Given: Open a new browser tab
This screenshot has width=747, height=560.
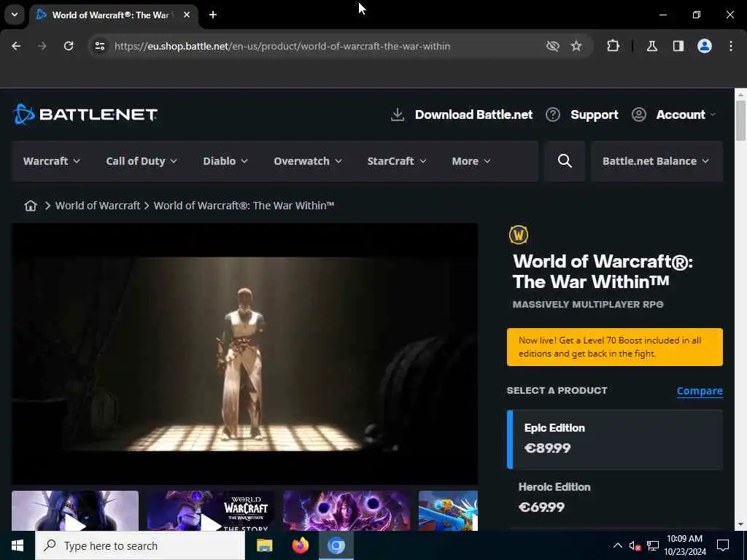Looking at the screenshot, I should point(213,15).
